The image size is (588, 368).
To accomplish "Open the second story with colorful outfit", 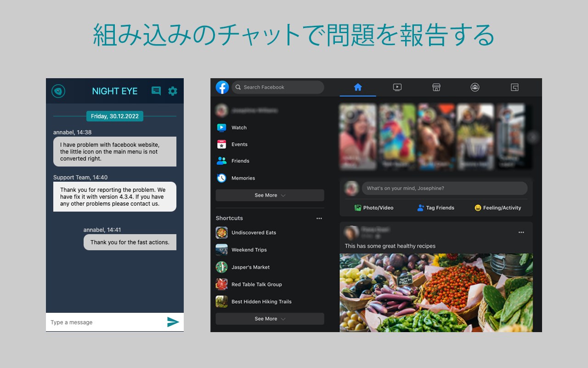I will tap(397, 137).
